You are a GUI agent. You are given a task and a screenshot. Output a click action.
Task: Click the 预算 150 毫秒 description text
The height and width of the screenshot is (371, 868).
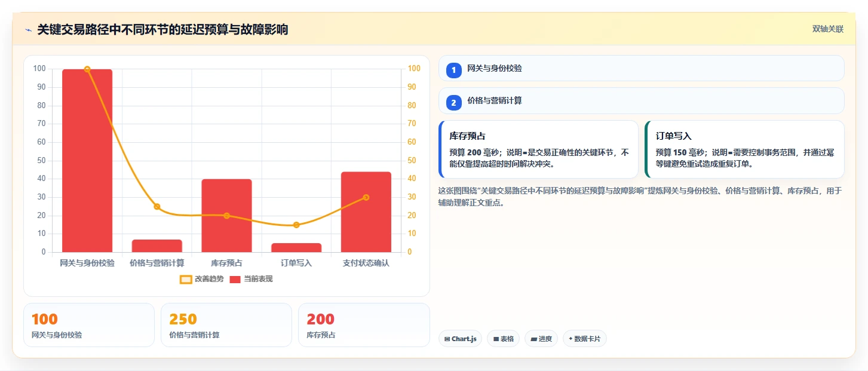coord(745,158)
